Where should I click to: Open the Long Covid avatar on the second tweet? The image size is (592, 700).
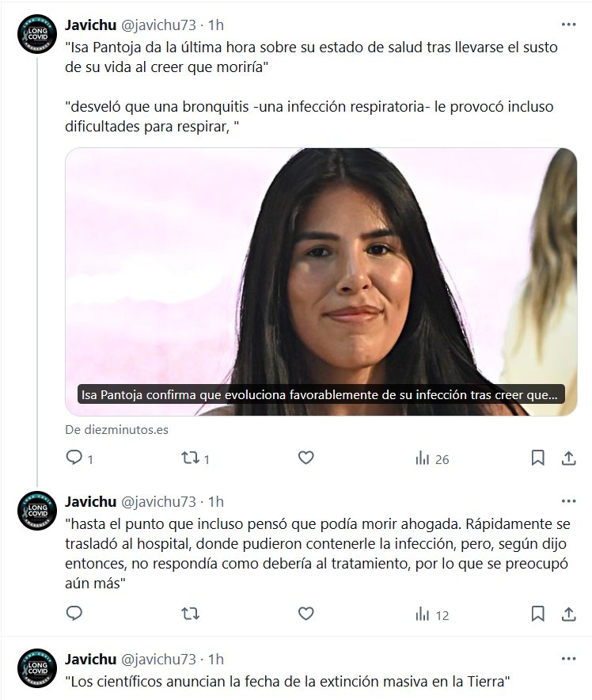coord(37,511)
